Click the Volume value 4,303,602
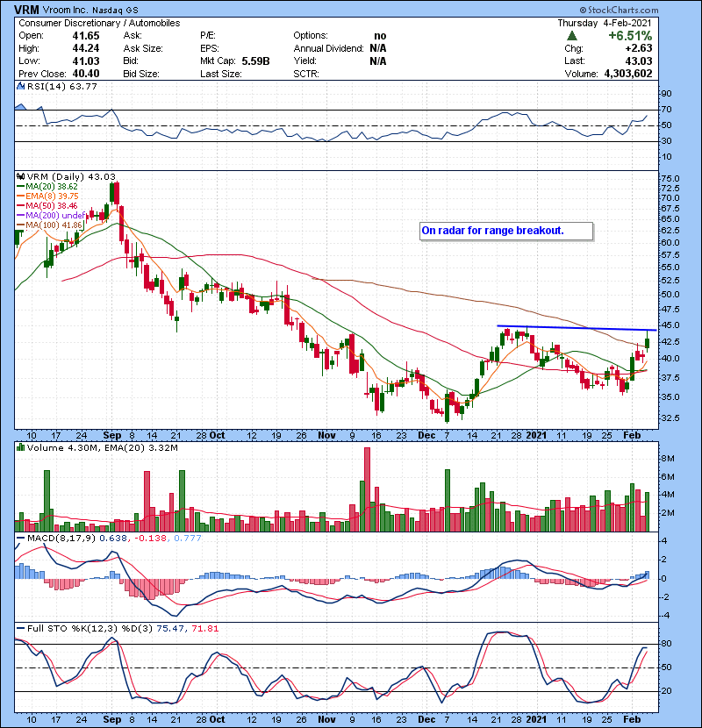The width and height of the screenshot is (702, 728). pos(628,74)
